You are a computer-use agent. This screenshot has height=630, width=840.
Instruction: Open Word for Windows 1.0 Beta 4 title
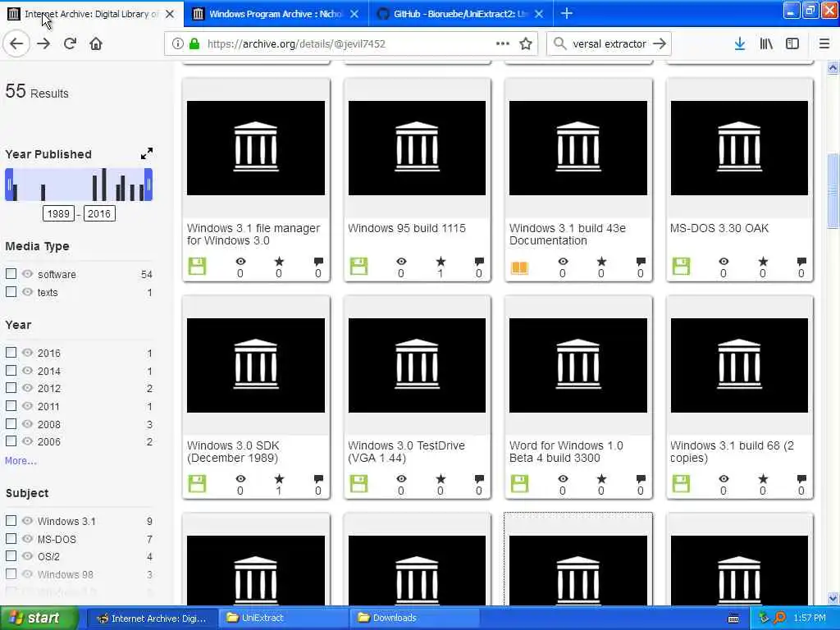tap(566, 452)
